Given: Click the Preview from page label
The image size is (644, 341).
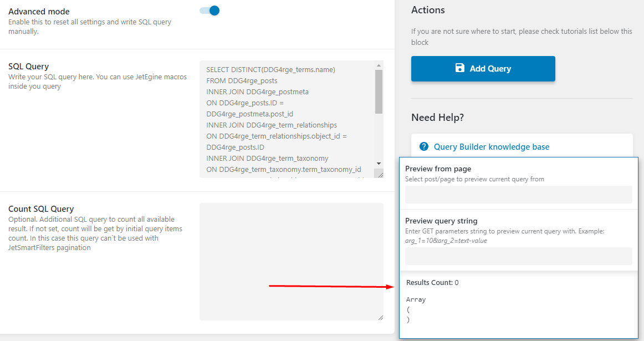Looking at the screenshot, I should pos(438,169).
